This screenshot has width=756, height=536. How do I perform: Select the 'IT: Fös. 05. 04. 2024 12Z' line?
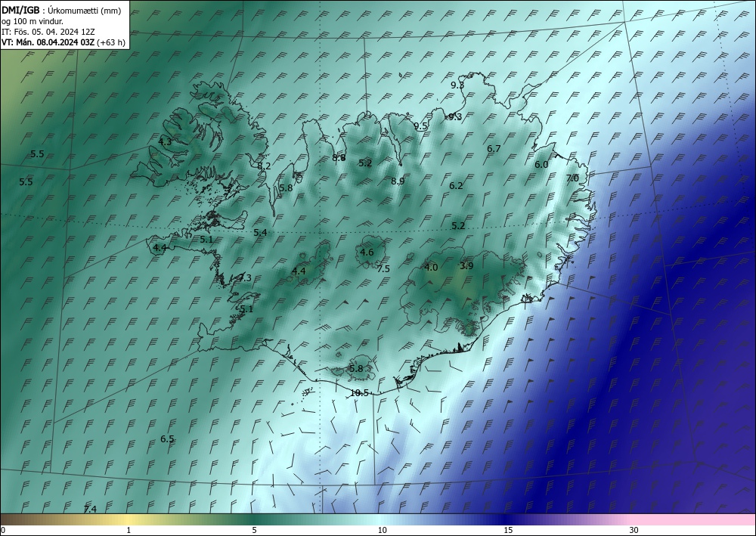[48, 32]
